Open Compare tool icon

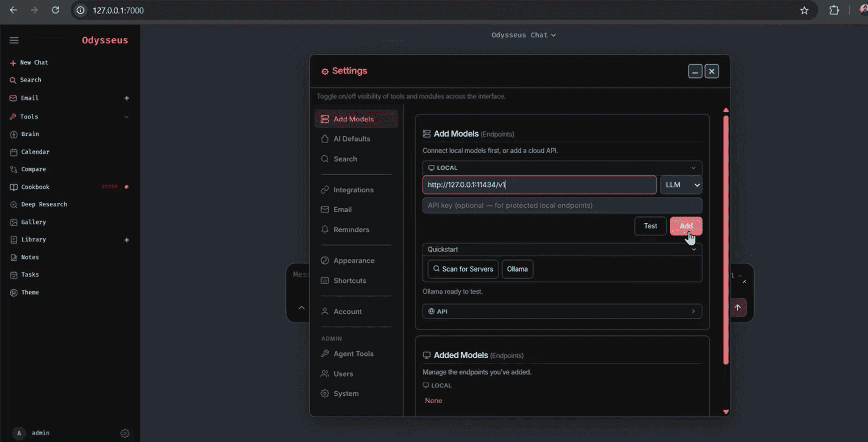point(14,169)
